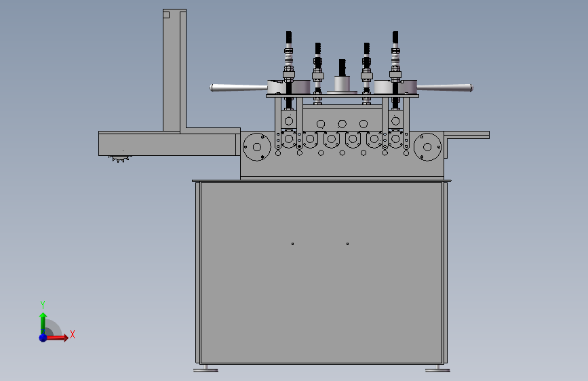Image resolution: width=588 pixels, height=381 pixels.
Task: Select the left handle lever on the machine
Action: click(x=239, y=87)
